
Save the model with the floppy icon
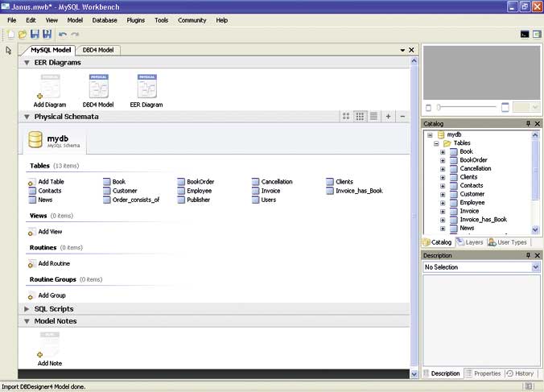click(35, 34)
